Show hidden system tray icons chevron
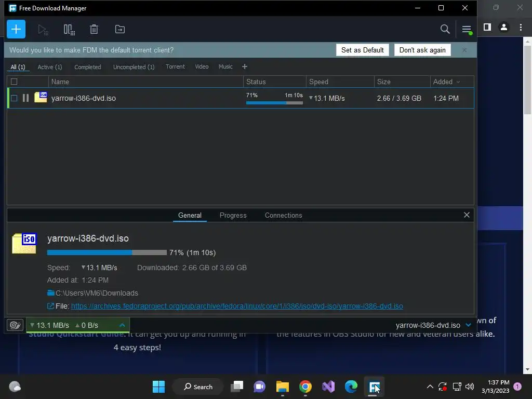This screenshot has width=532, height=399. [430, 387]
